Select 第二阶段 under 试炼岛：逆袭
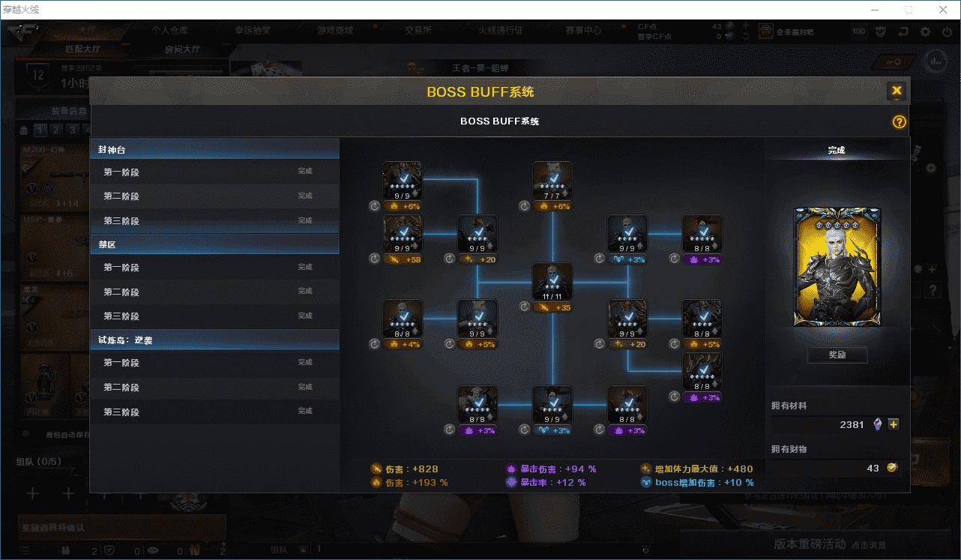961x560 pixels. click(x=215, y=388)
